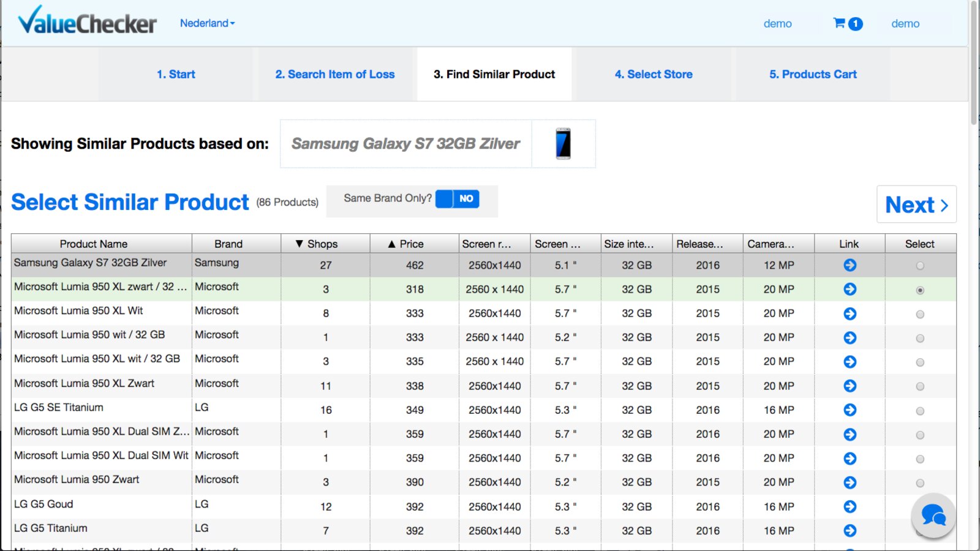
Task: Open link arrow for LG G5 SE Titanium
Action: pyautogui.click(x=850, y=410)
